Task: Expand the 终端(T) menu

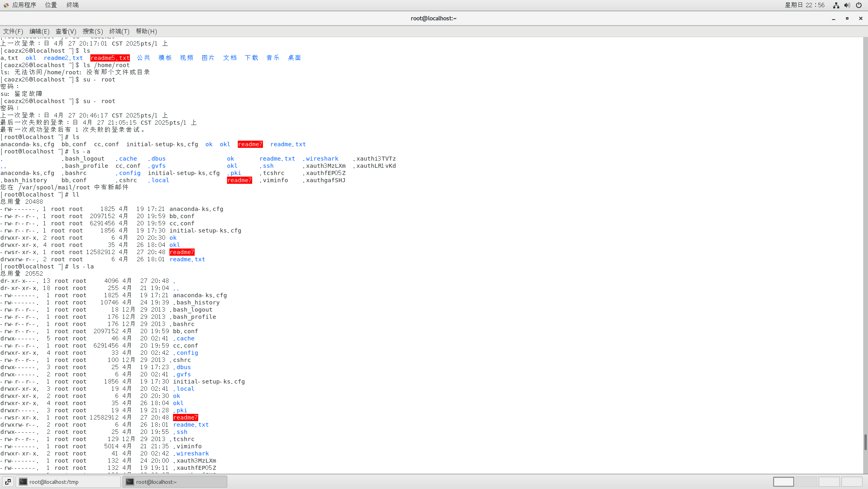Action: click(119, 31)
